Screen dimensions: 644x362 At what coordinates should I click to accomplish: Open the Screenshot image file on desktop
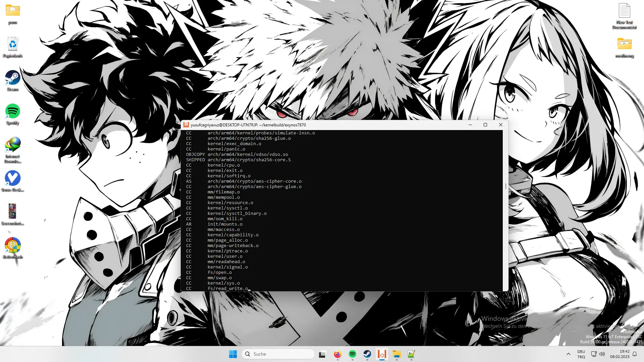click(13, 215)
